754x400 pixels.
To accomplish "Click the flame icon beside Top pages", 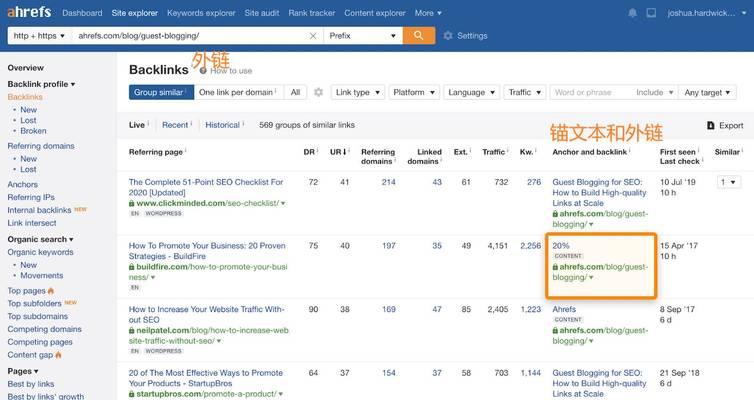I will [51, 290].
